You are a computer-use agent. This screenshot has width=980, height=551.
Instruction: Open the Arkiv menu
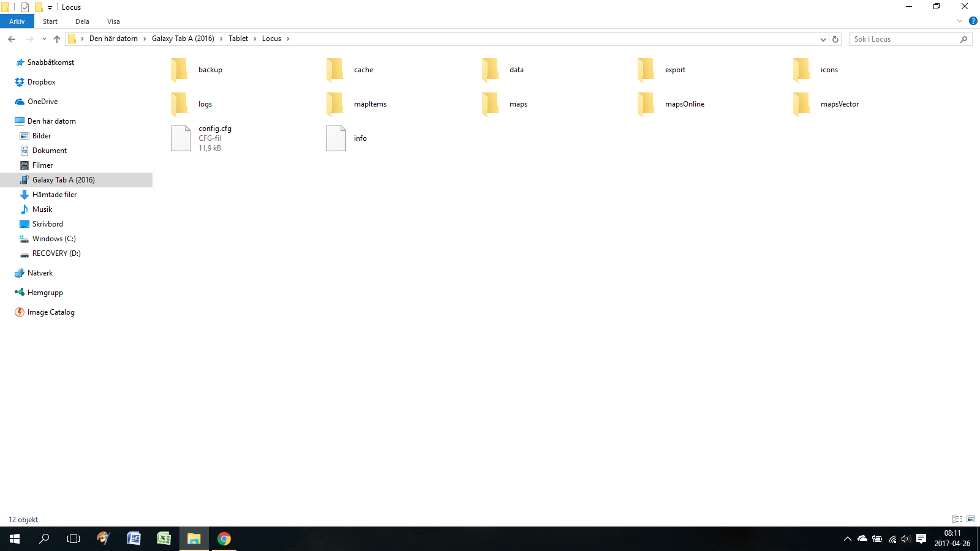pyautogui.click(x=17, y=21)
